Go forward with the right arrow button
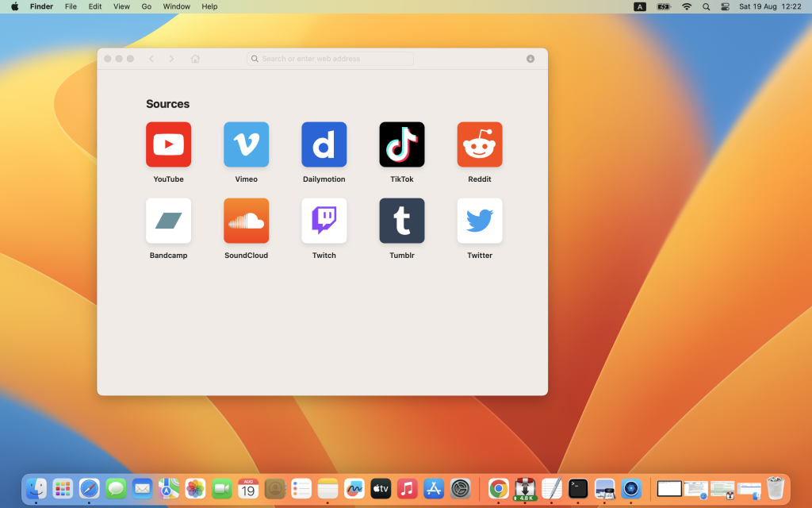Screen dimensions: 812x508 (171, 59)
